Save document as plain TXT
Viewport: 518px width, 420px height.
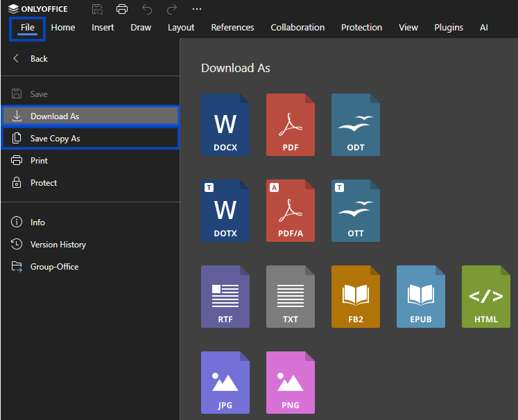tap(291, 297)
